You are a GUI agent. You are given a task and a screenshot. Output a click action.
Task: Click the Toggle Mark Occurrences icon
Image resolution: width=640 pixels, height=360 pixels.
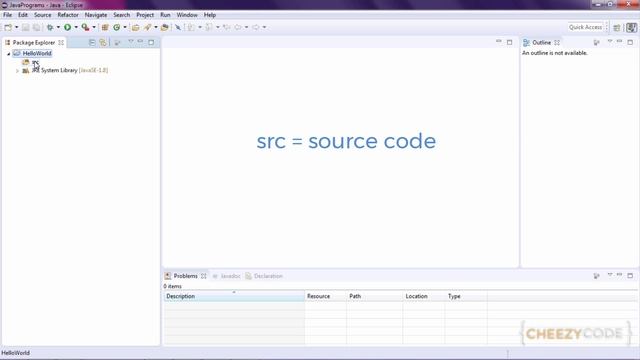click(x=178, y=27)
